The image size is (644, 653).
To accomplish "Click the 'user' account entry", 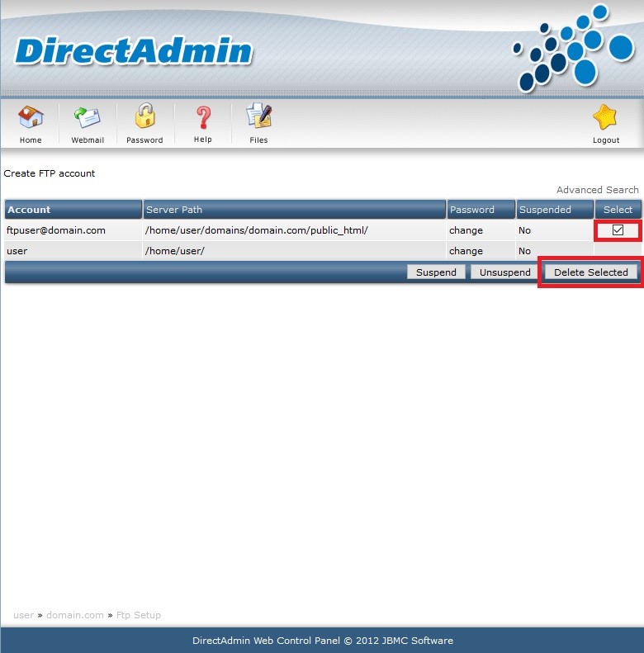I will tap(17, 251).
